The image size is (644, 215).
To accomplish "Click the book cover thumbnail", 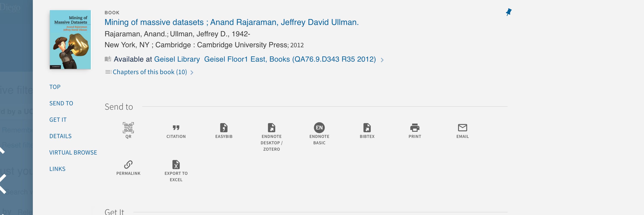I will pyautogui.click(x=70, y=40).
